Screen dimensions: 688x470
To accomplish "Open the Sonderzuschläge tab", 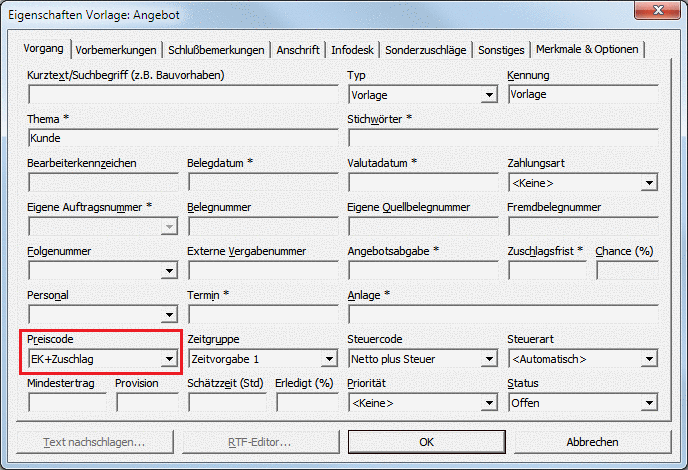I will [426, 50].
